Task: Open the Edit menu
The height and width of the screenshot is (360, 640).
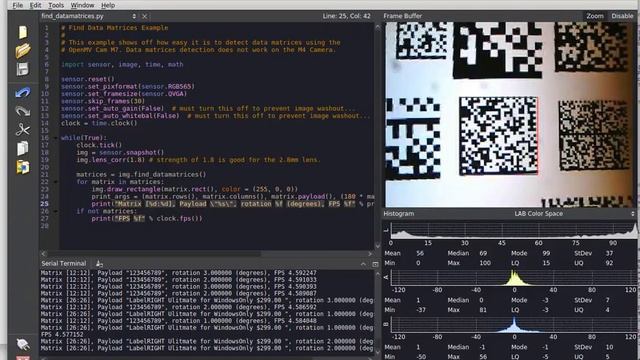Action: pyautogui.click(x=35, y=5)
